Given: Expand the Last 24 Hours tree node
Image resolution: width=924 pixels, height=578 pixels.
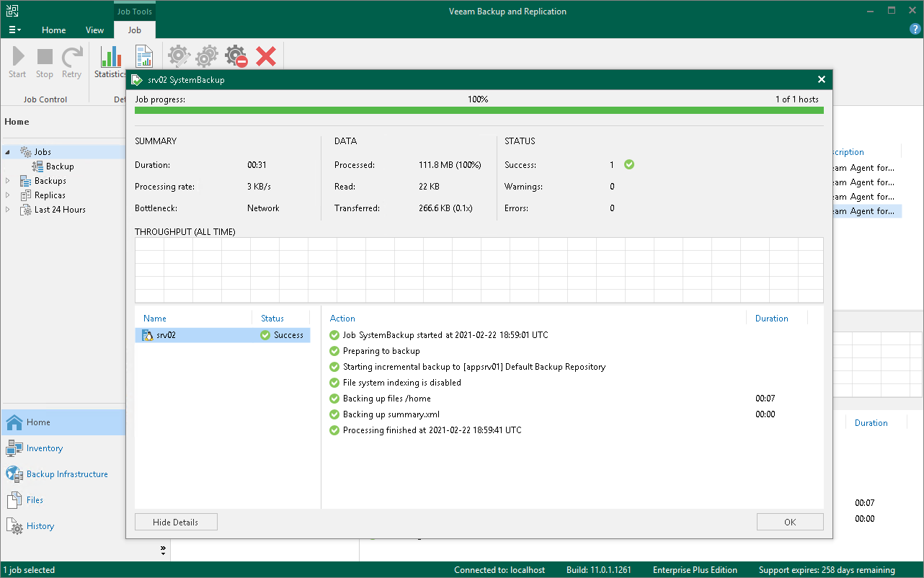Looking at the screenshot, I should pos(8,210).
